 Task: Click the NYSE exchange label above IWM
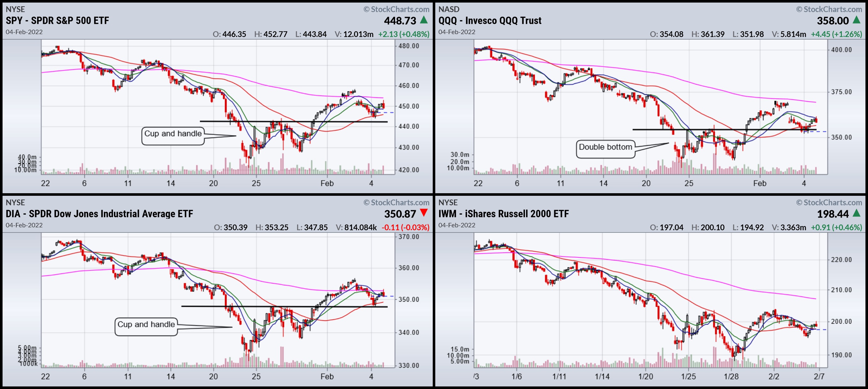pyautogui.click(x=448, y=203)
